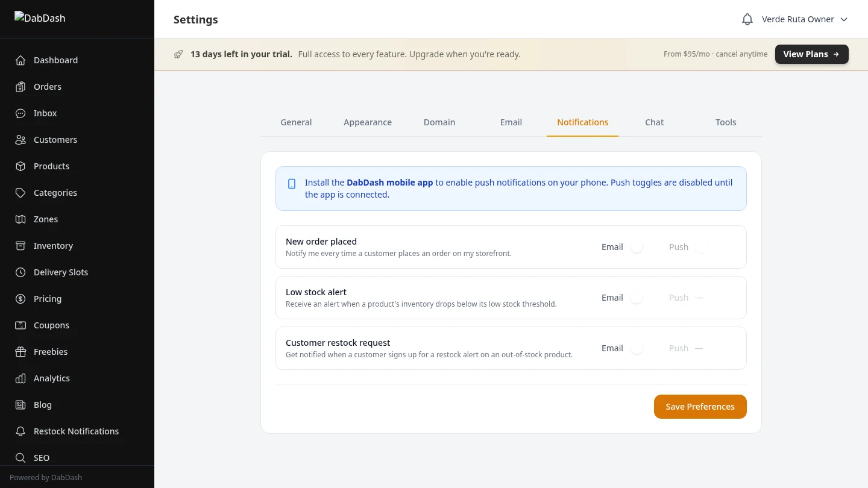Open the Coupons section
Viewport: 868px width, 488px height.
point(51,325)
